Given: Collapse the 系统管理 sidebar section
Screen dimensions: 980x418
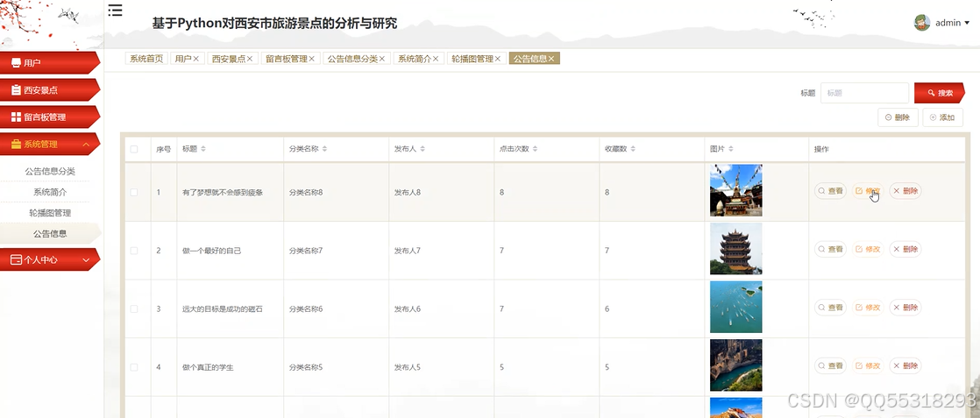Looking at the screenshot, I should coord(49,144).
